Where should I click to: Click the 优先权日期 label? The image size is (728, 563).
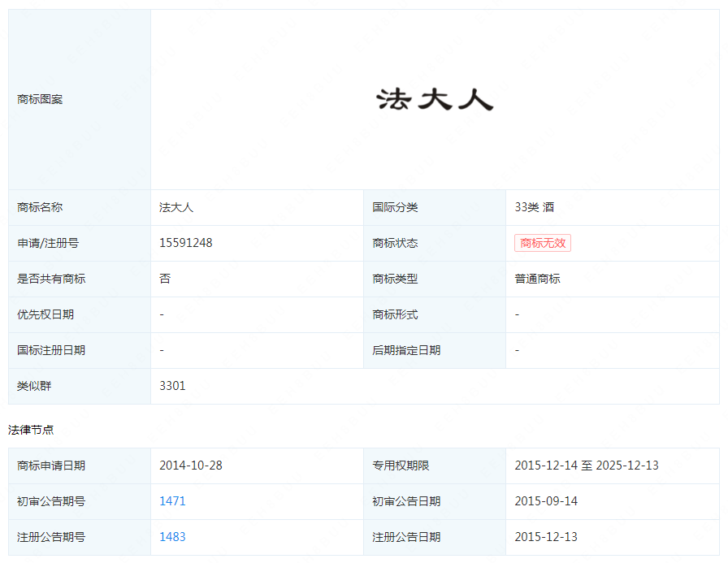click(45, 314)
